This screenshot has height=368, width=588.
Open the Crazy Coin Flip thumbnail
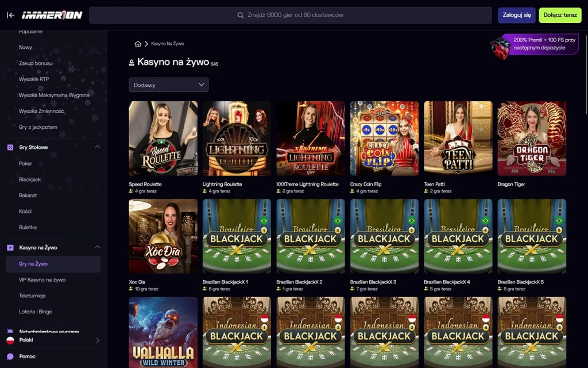tap(384, 139)
